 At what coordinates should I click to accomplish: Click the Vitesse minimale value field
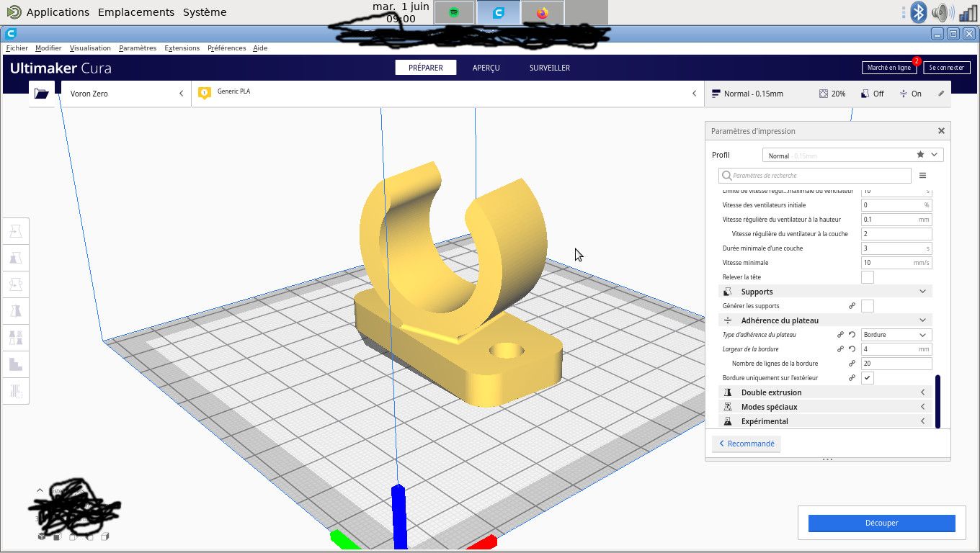click(896, 263)
